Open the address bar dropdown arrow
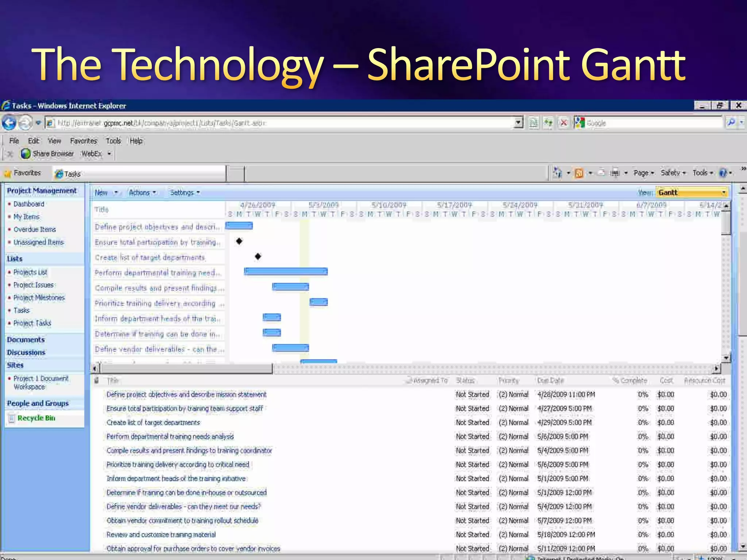This screenshot has height=560, width=747. pos(518,123)
